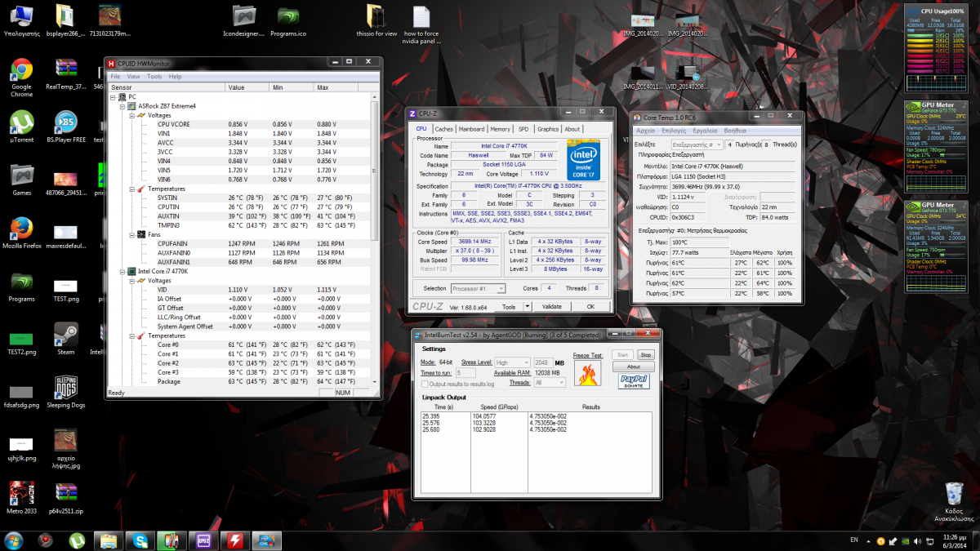This screenshot has width=980, height=551.
Task: Click the PayPal Donate button
Action: [634, 381]
